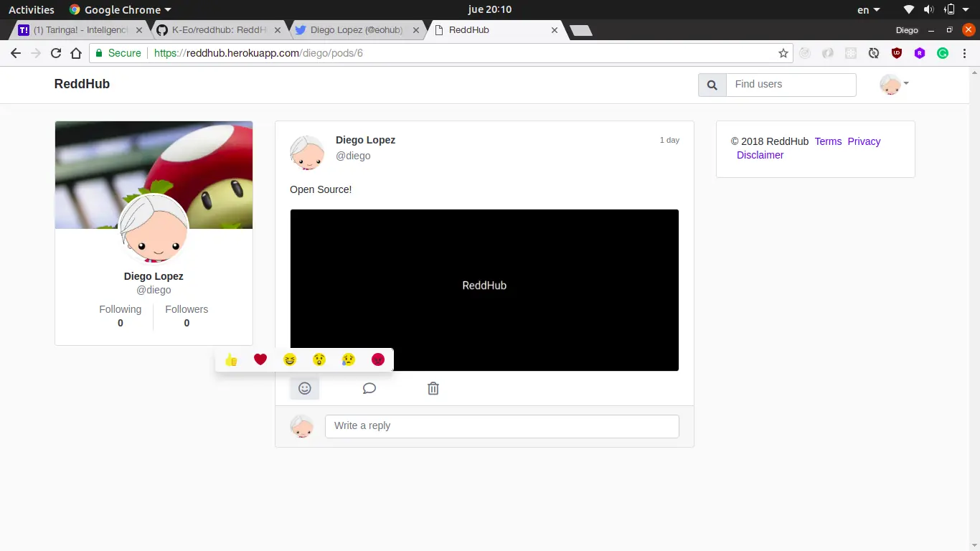
Task: Select the 'Open Source!' post text
Action: point(321,189)
